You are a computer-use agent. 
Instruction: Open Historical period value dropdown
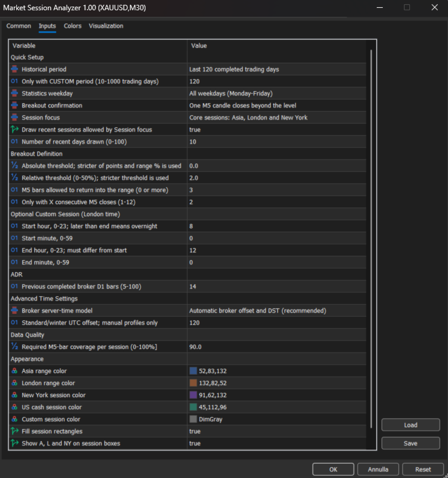pyautogui.click(x=277, y=69)
